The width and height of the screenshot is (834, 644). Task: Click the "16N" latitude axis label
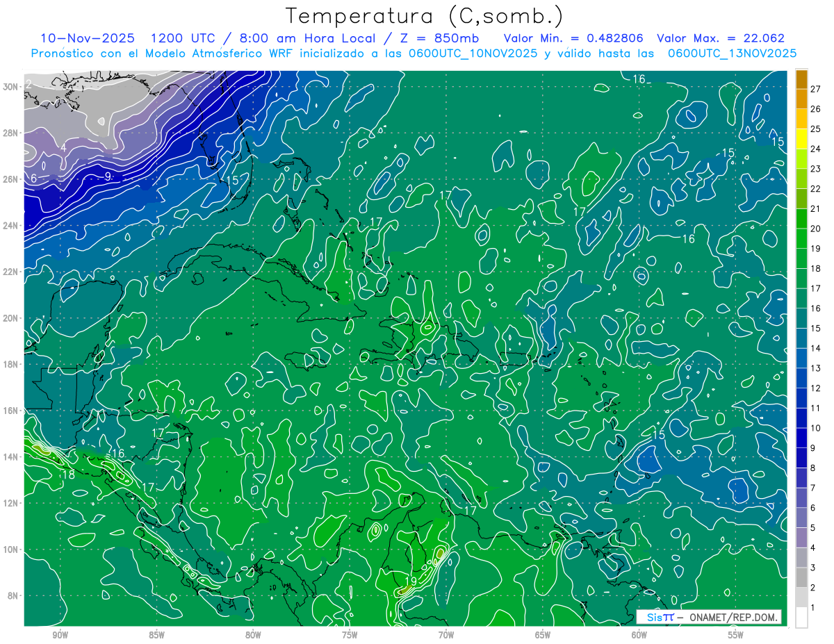pyautogui.click(x=10, y=411)
